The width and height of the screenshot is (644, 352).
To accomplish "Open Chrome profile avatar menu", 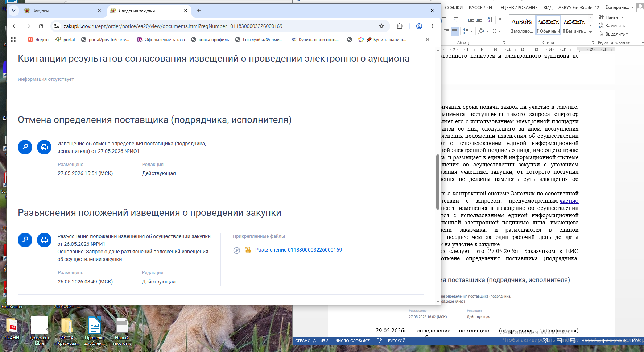I will click(x=419, y=26).
